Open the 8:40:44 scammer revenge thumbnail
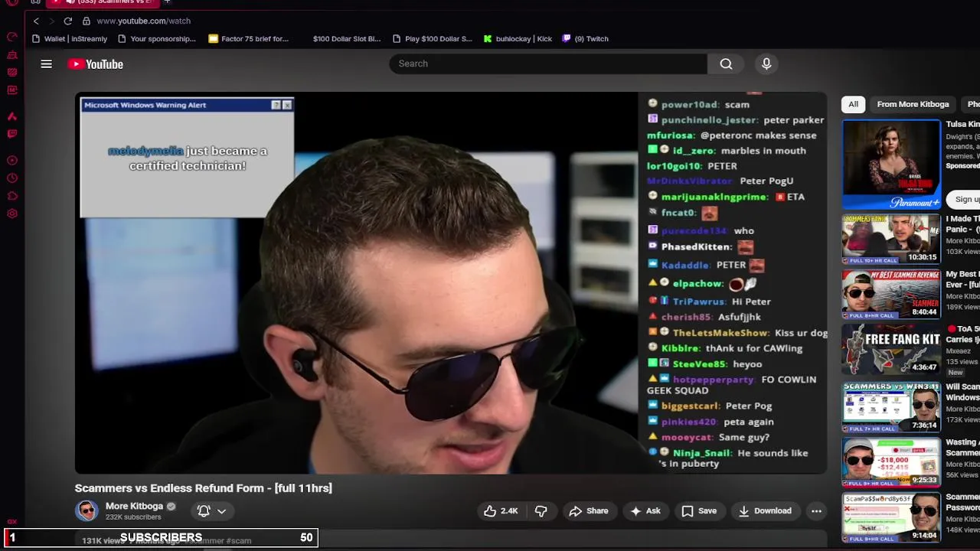The width and height of the screenshot is (980, 551). (x=891, y=295)
